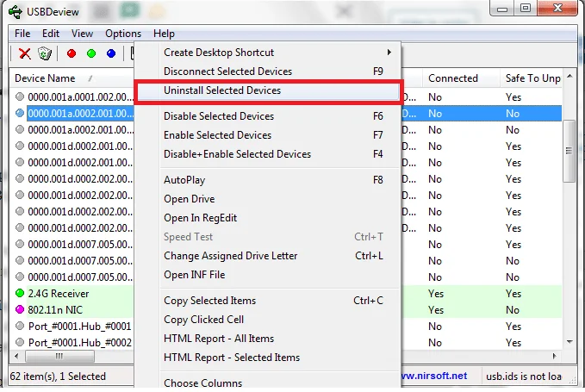Choose HTML Report - All Items
This screenshot has height=392, width=585.
coord(219,339)
